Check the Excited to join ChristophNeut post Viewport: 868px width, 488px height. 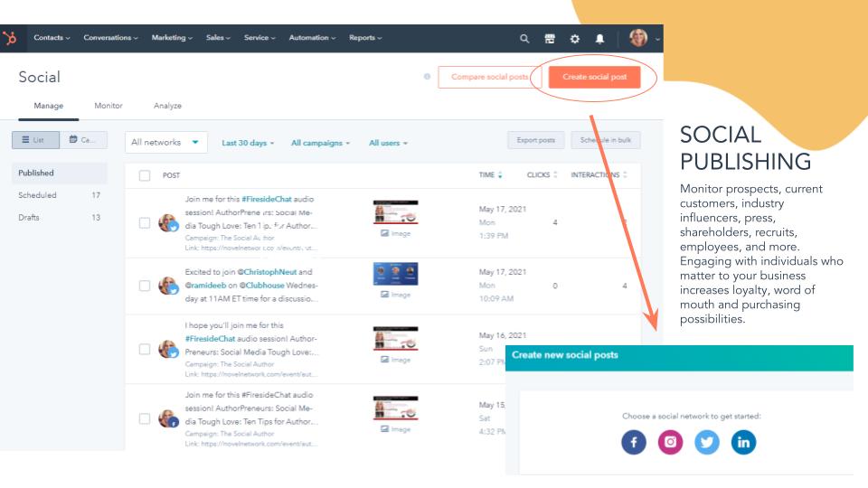tap(145, 286)
